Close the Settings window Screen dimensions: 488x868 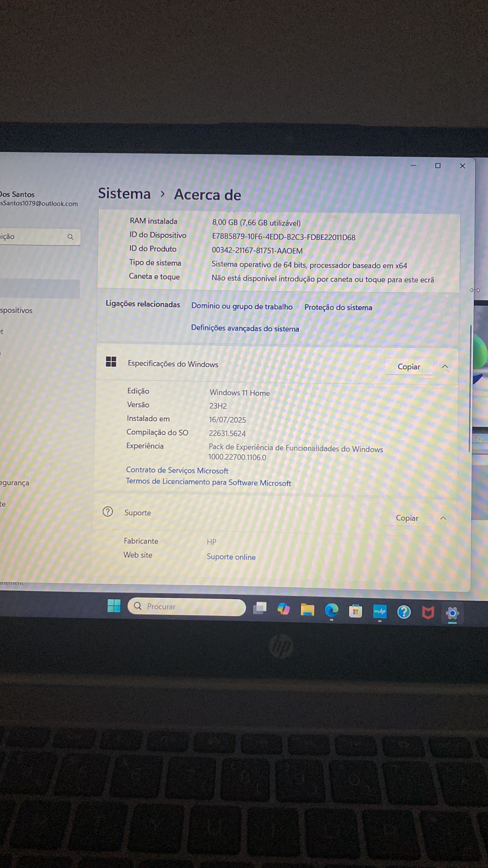coord(462,166)
